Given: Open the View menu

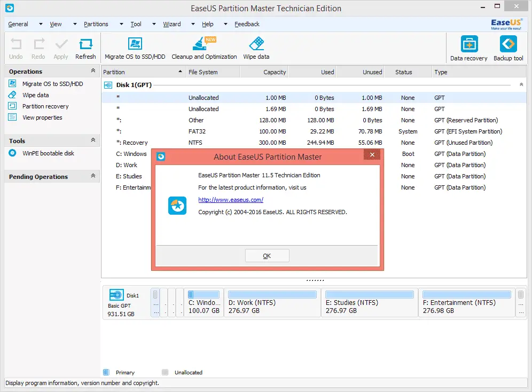Looking at the screenshot, I should click(56, 24).
